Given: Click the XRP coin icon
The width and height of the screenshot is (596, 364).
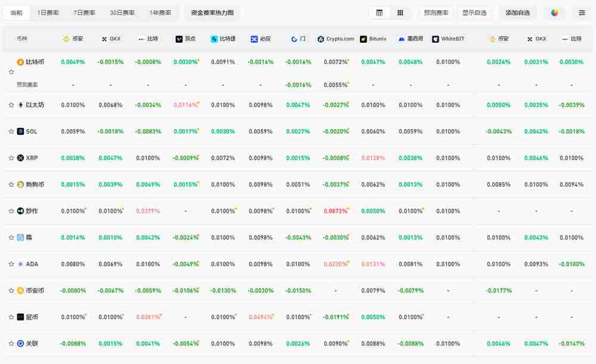Looking at the screenshot, I should point(20,158).
